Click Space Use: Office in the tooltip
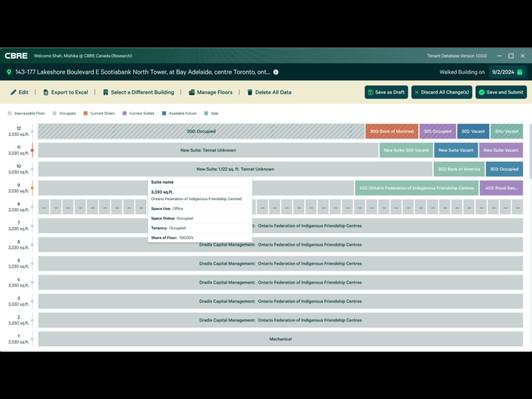Viewport: 532px width, 399px height. click(x=167, y=209)
